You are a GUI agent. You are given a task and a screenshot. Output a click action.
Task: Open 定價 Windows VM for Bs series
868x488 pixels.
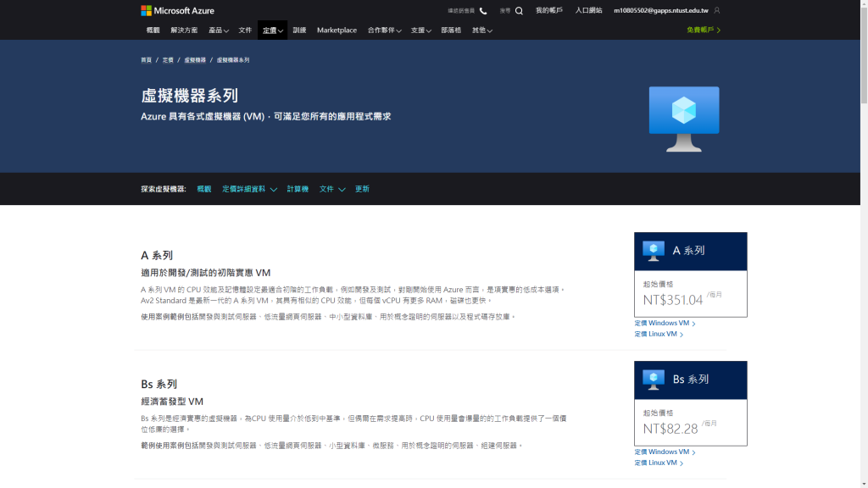(665, 452)
